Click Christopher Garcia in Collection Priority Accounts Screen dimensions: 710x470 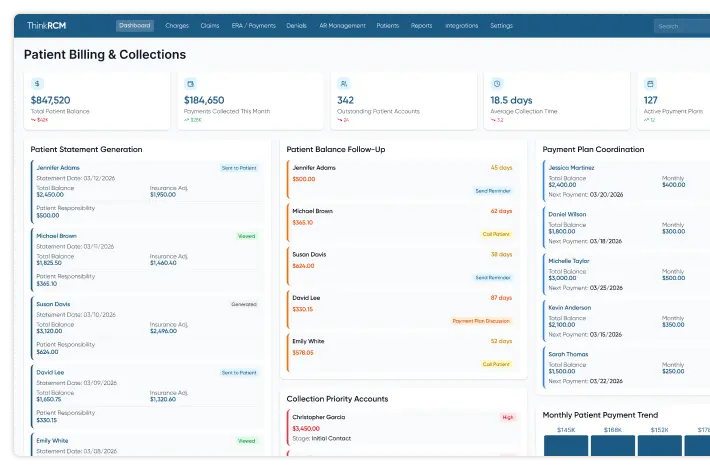tap(319, 417)
